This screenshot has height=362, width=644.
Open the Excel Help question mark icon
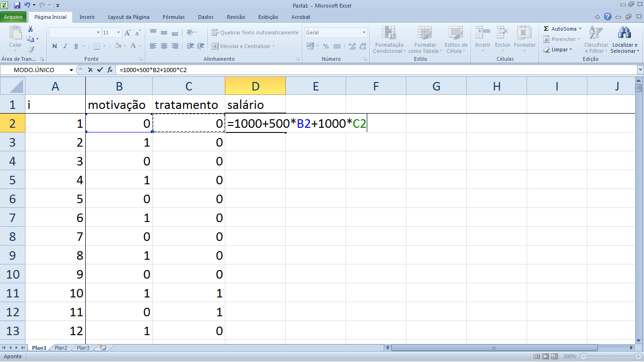(x=608, y=17)
